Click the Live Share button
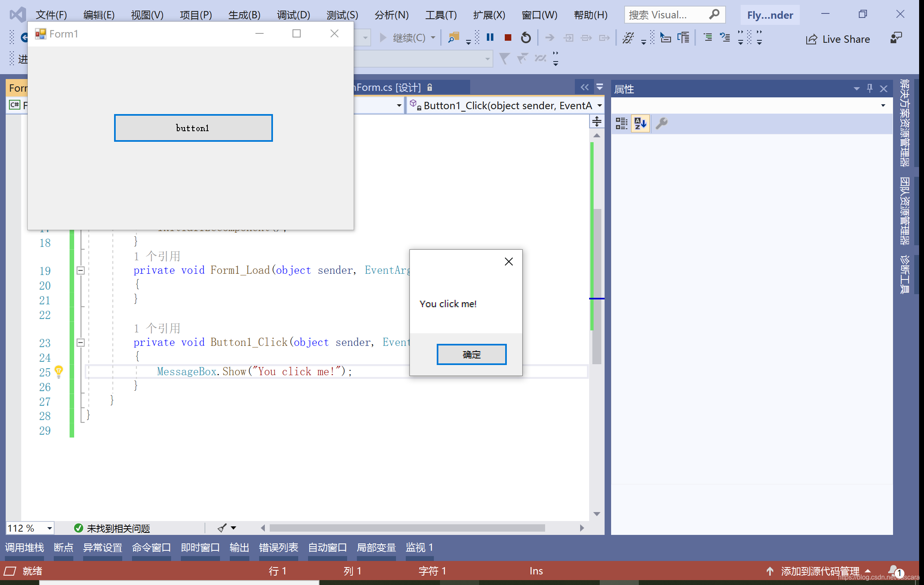This screenshot has width=924, height=585. pos(838,39)
